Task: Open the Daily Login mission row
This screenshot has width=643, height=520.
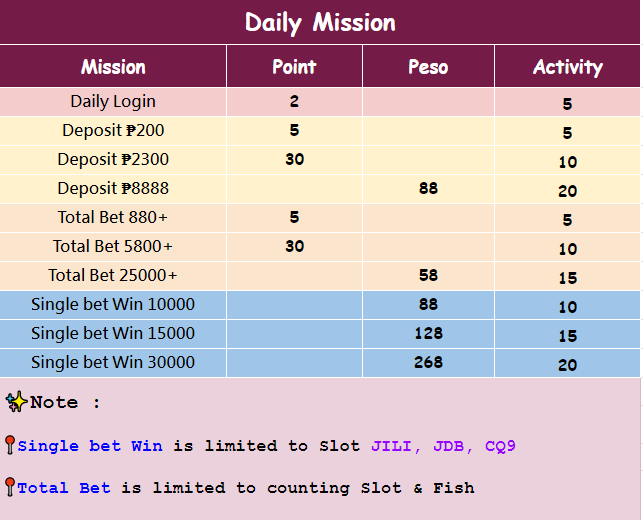Action: (113, 102)
